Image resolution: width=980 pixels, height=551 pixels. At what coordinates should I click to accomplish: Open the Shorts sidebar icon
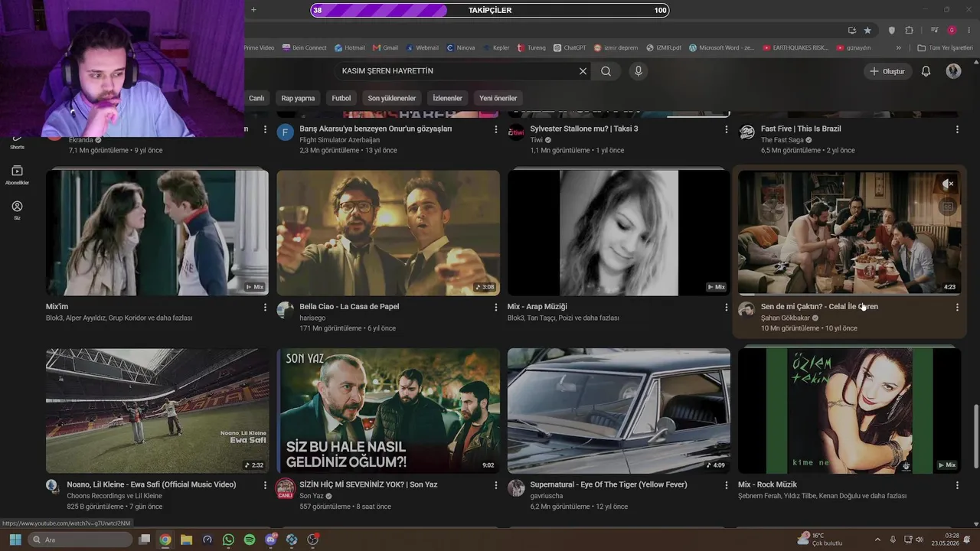point(17,142)
